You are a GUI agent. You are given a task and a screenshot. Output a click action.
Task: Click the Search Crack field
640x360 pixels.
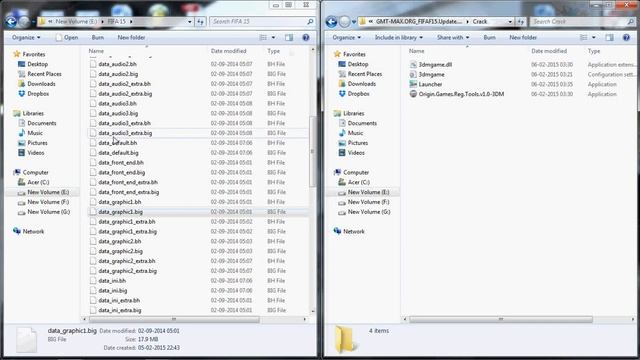coord(583,22)
